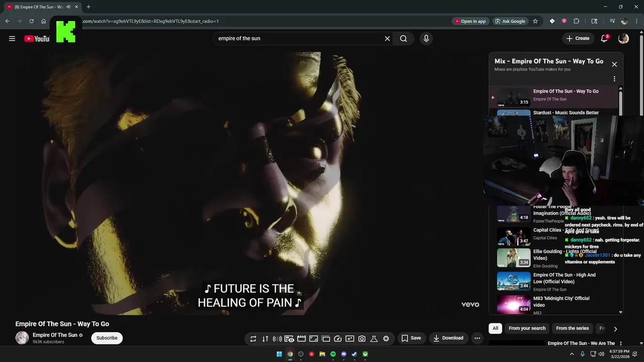
Task: Close the Mix playlist panel
Action: [614, 64]
